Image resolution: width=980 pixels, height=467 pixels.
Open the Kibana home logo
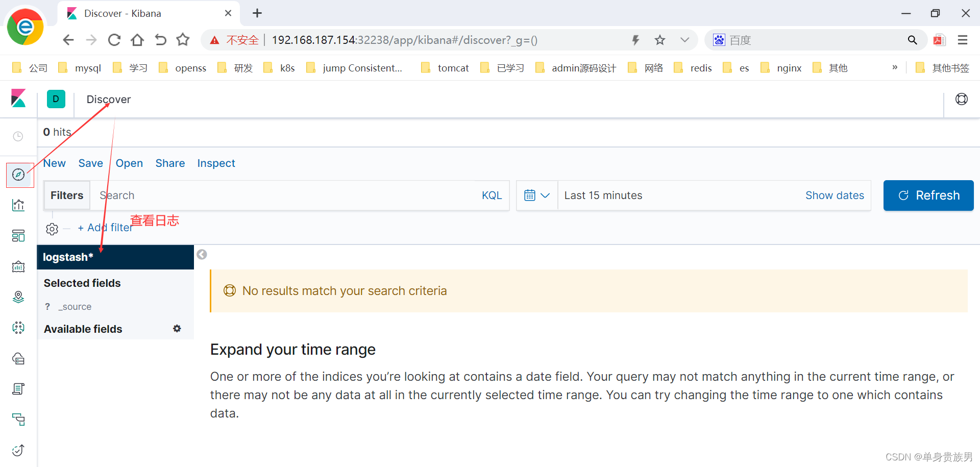[18, 99]
